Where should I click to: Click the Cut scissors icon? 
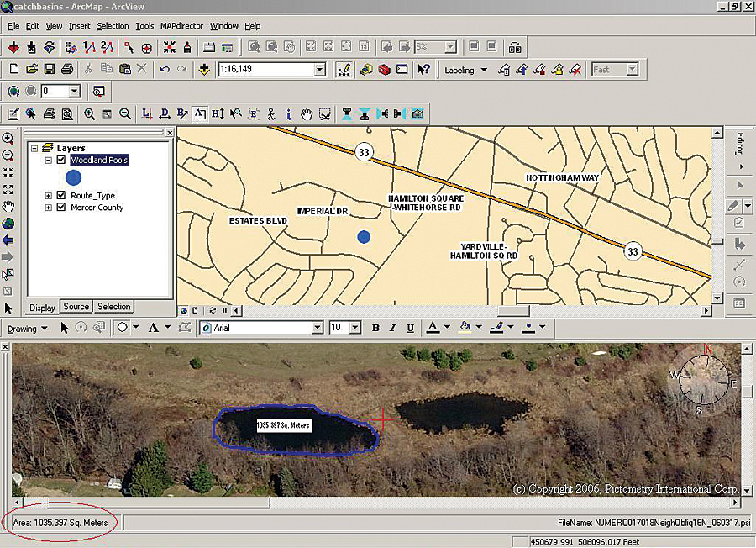tap(87, 69)
